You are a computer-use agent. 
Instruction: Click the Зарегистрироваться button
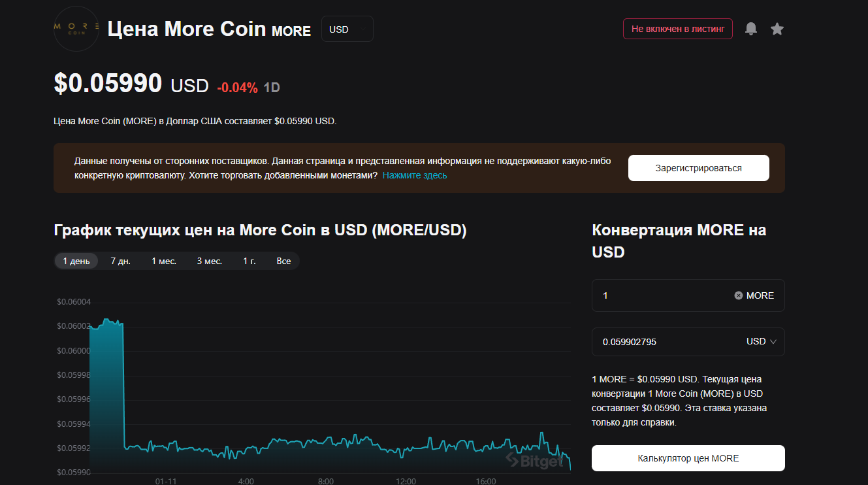[698, 168]
